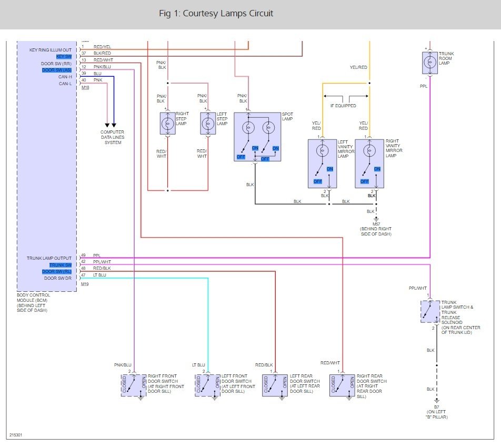The width and height of the screenshot is (501, 448).
Task: Select the trunk room lamp symbol
Action: point(430,63)
